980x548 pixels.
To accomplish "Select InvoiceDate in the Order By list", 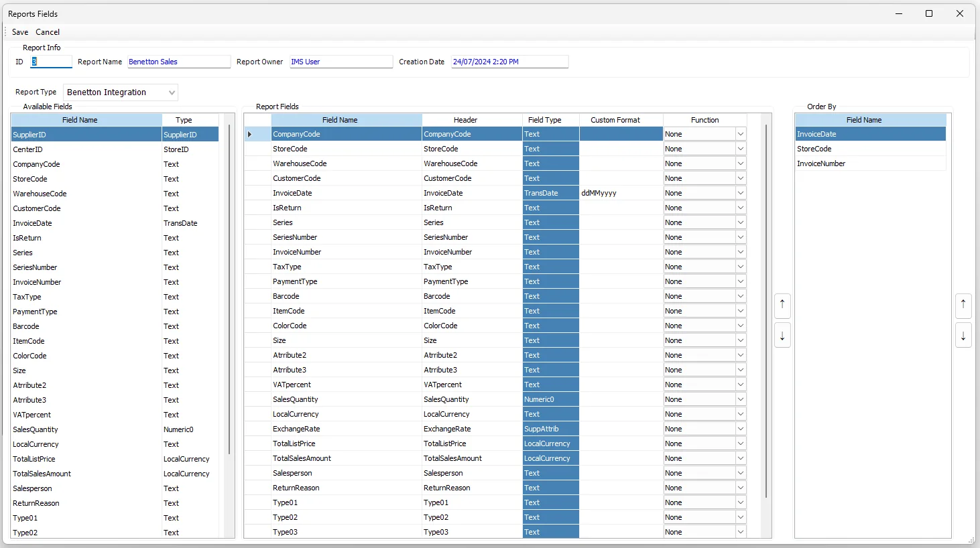I will (871, 134).
